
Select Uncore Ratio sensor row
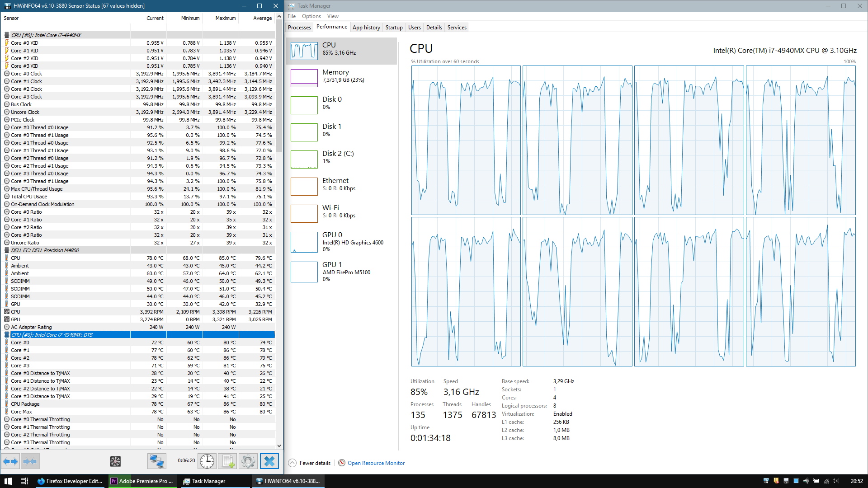138,243
